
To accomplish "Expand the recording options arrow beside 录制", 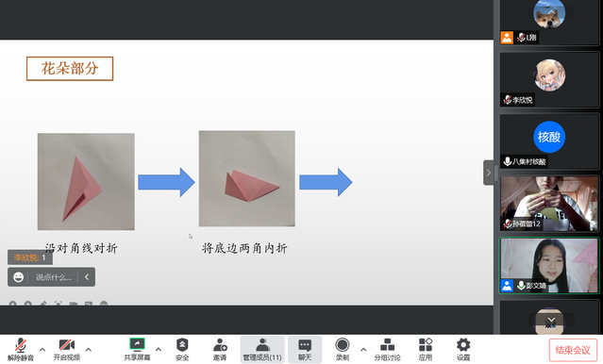I will click(x=363, y=350).
